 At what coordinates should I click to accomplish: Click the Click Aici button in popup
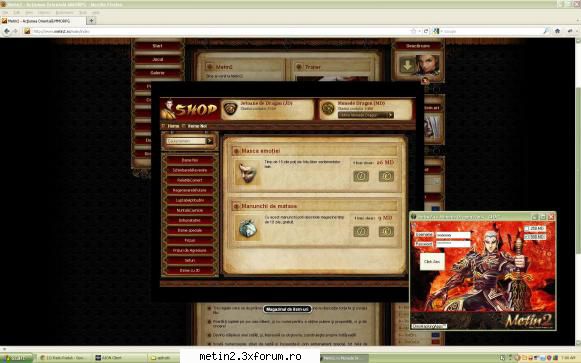432,262
